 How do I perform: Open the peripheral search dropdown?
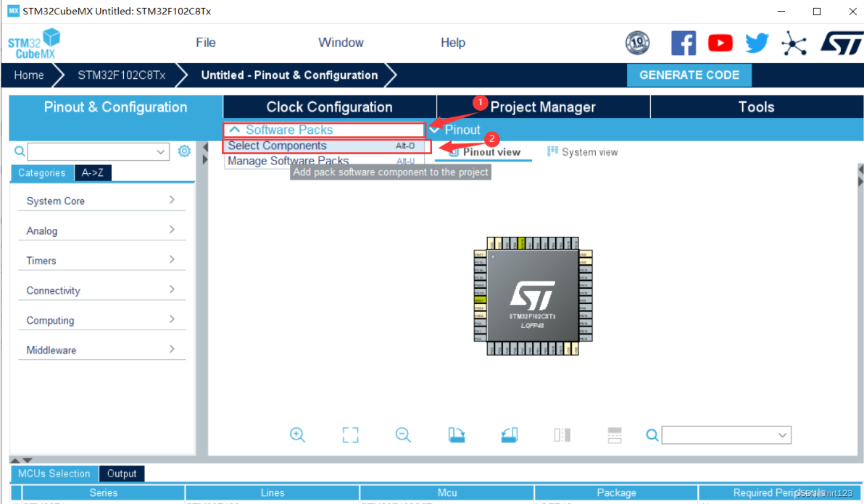(x=160, y=151)
